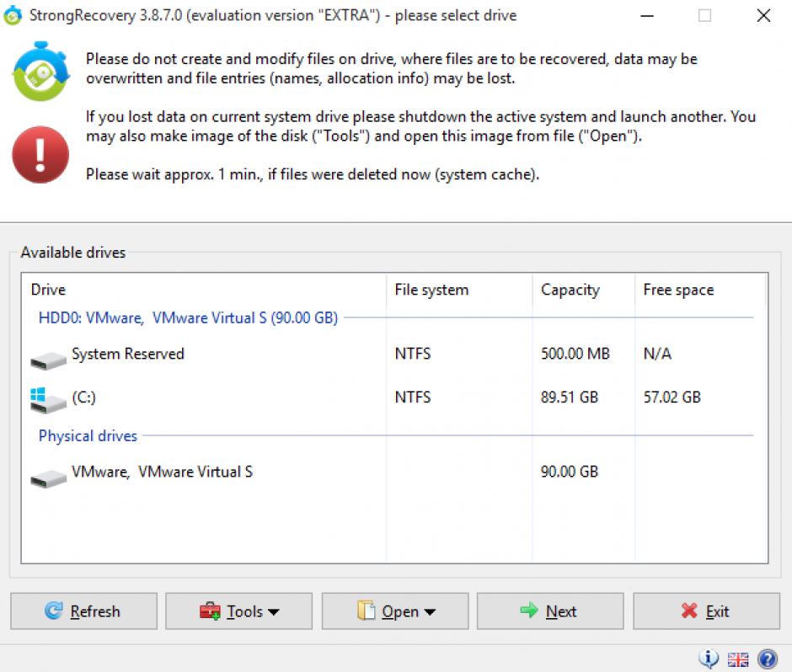Screen dimensions: 792x672
Task: Open the Tools dropdown menu
Action: pos(239,611)
